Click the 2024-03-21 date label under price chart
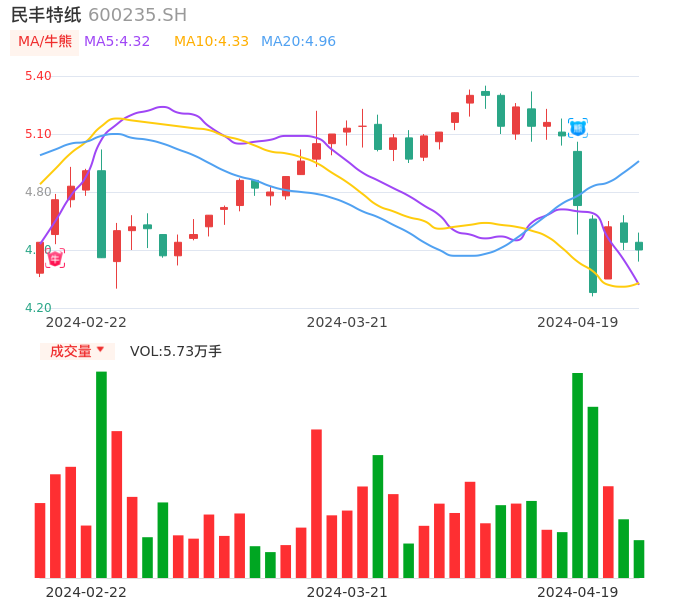The image size is (686, 606). tap(347, 322)
